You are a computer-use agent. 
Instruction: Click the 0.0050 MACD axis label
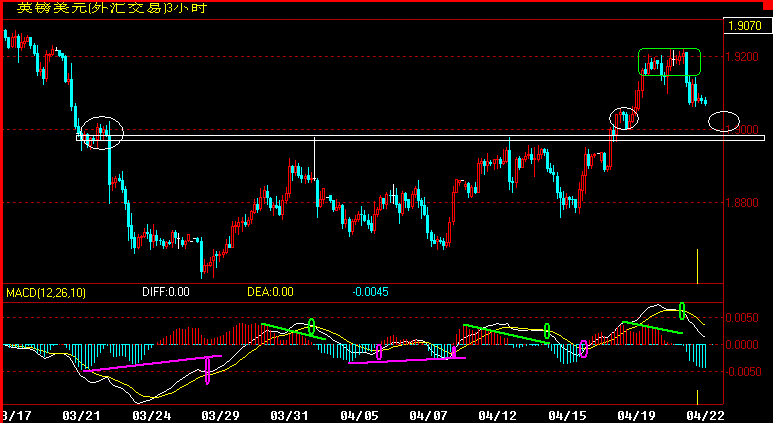[742, 318]
